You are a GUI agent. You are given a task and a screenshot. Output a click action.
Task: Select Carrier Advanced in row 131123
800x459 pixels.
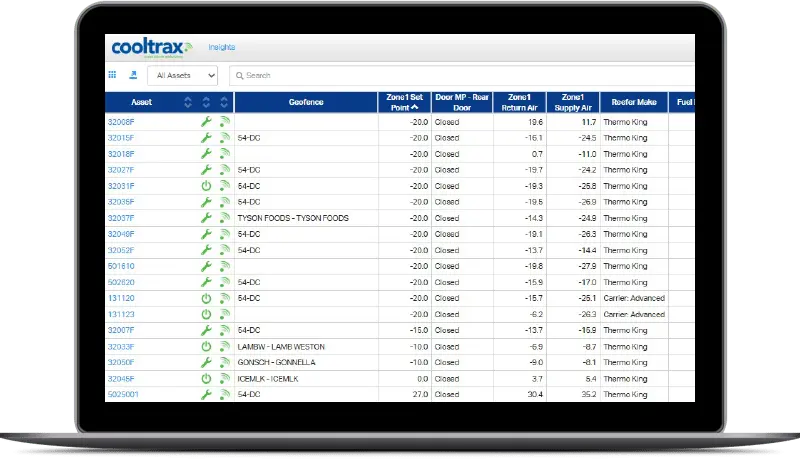click(634, 314)
